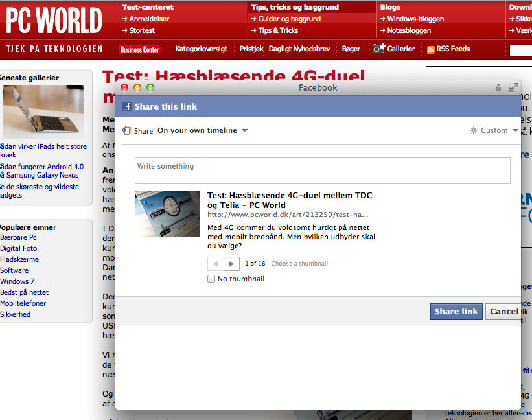Show previous thumbnail with left arrow

215,264
